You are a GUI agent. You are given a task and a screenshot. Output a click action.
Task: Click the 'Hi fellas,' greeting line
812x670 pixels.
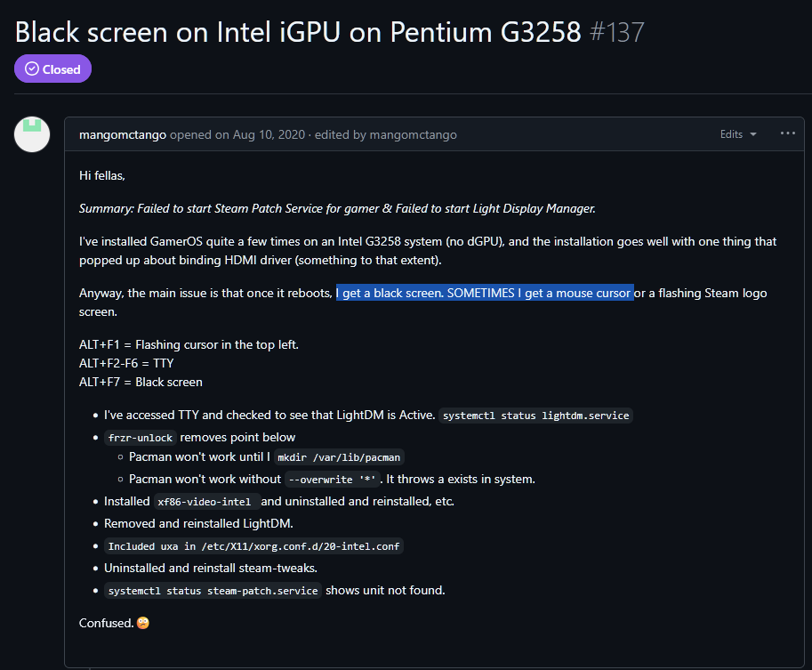coord(102,175)
